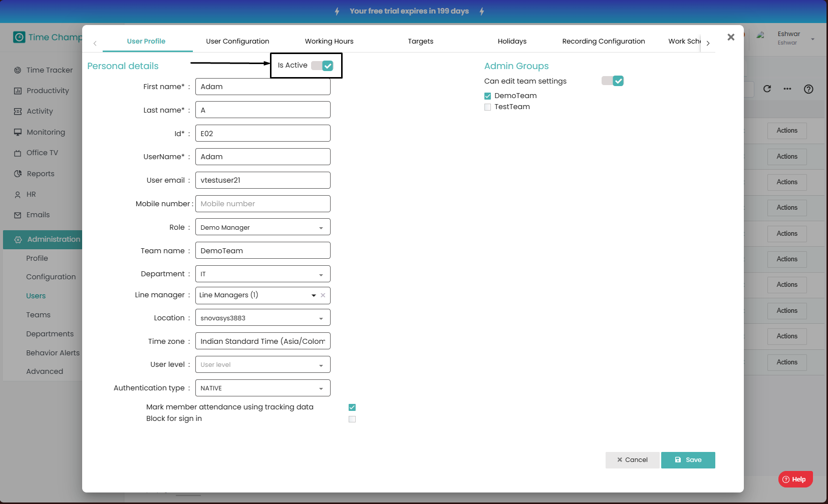Expand the Department dropdown

coord(262,274)
